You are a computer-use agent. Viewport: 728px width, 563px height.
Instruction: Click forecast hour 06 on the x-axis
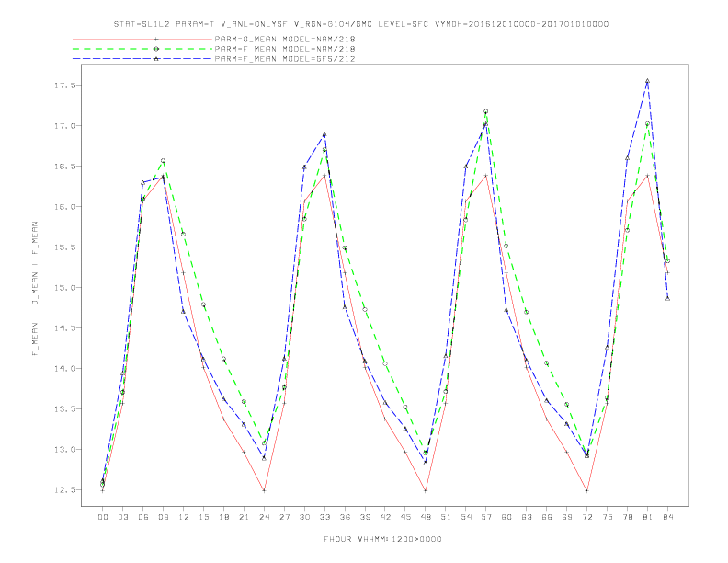(x=143, y=517)
